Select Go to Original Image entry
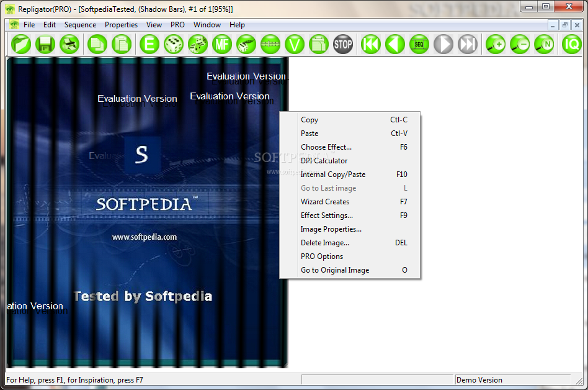The height and width of the screenshot is (390, 588). pos(350,270)
